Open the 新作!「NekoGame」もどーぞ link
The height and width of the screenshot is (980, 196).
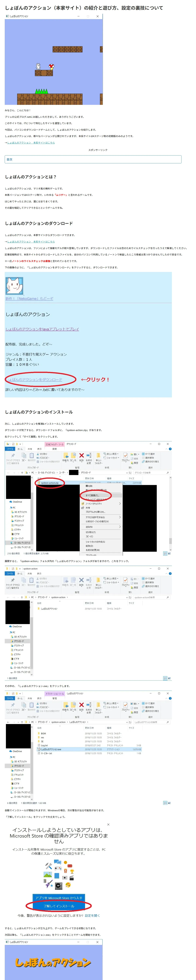pos(29,299)
